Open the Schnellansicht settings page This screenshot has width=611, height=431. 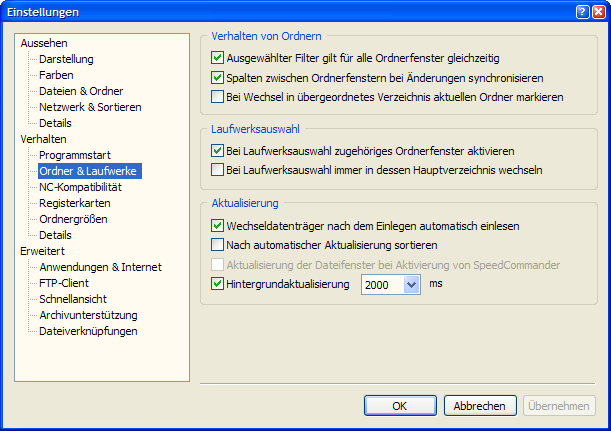point(73,299)
